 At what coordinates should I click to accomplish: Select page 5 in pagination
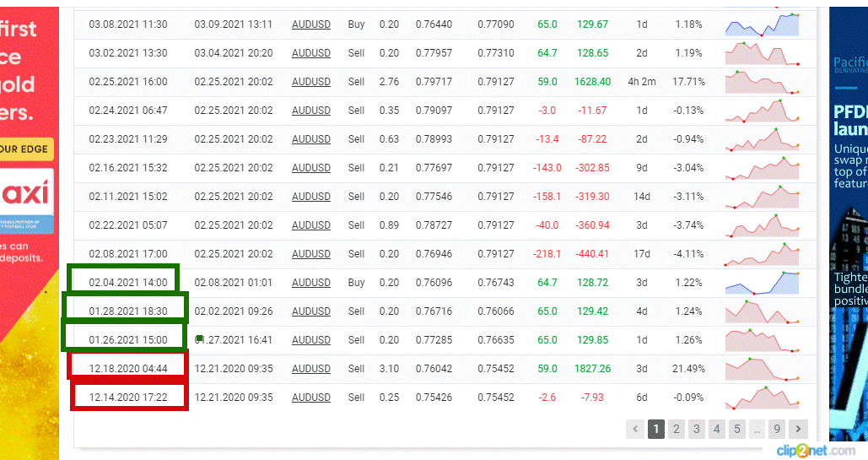click(736, 429)
